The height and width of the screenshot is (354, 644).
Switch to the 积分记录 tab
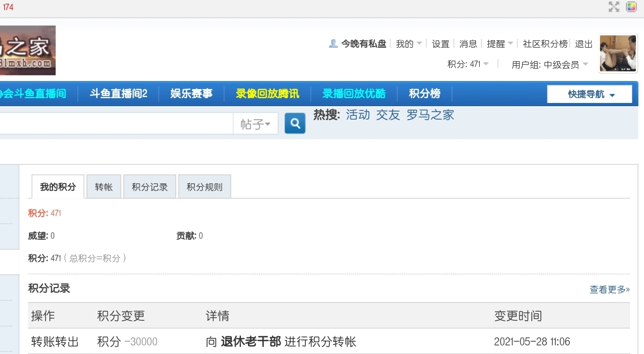pyautogui.click(x=150, y=187)
